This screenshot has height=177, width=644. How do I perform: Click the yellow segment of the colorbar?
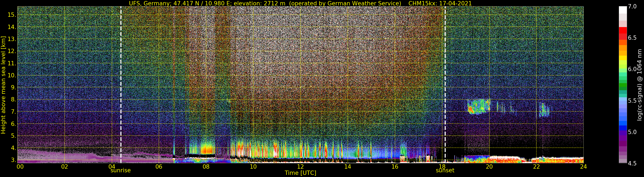tap(623, 58)
